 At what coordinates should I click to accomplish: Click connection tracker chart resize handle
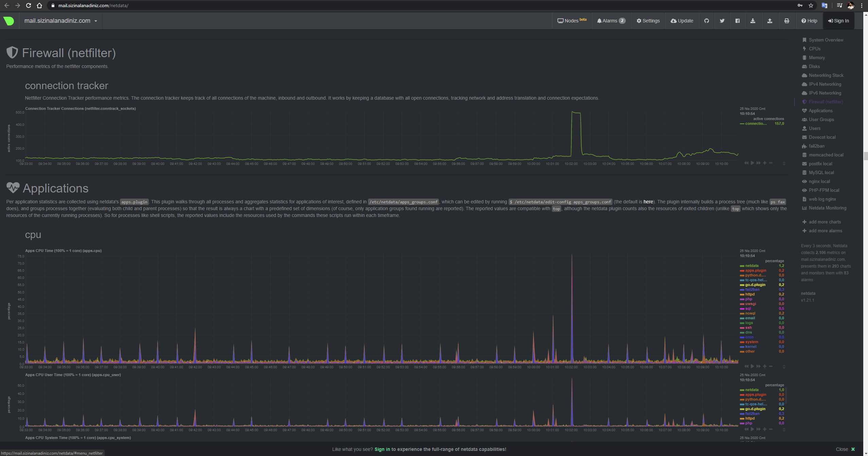pos(784,163)
